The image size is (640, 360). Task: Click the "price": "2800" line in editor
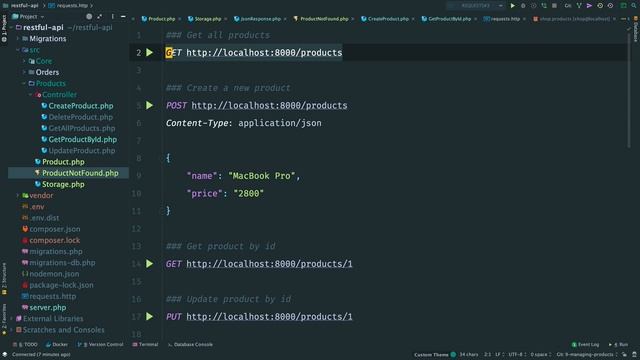(225, 193)
